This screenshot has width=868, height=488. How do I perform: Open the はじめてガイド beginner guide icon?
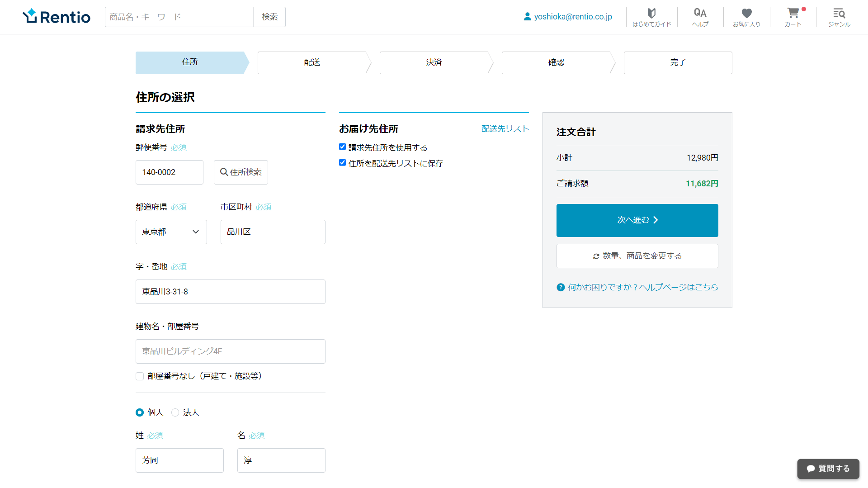(x=651, y=17)
